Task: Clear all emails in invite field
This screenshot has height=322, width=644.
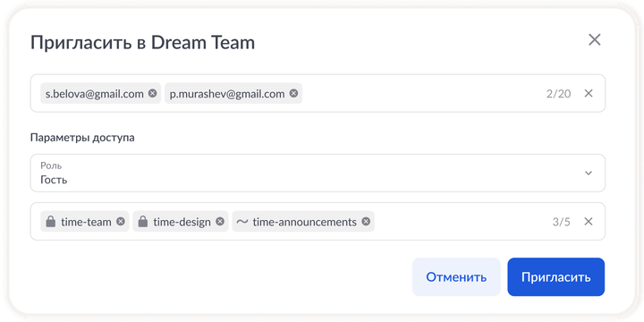Action: 589,93
